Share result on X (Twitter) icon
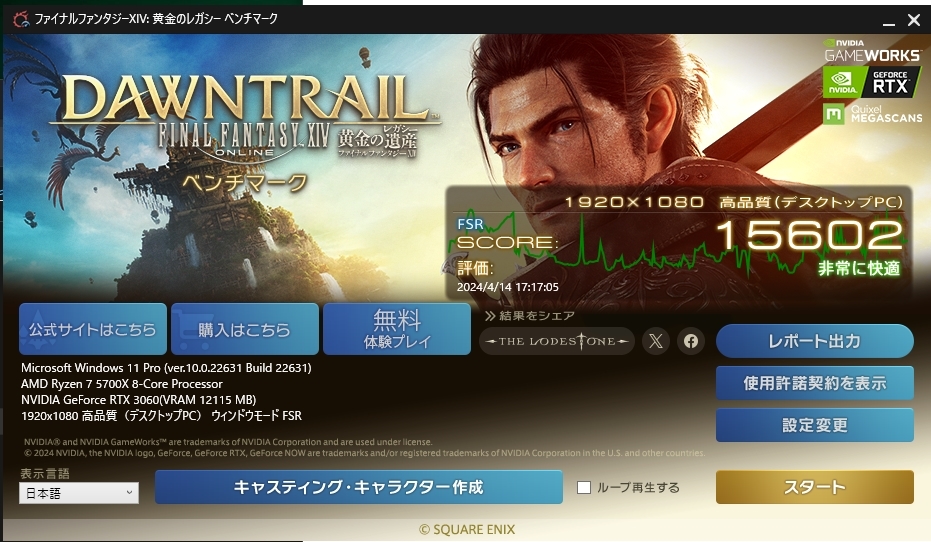931x542 pixels. point(656,341)
